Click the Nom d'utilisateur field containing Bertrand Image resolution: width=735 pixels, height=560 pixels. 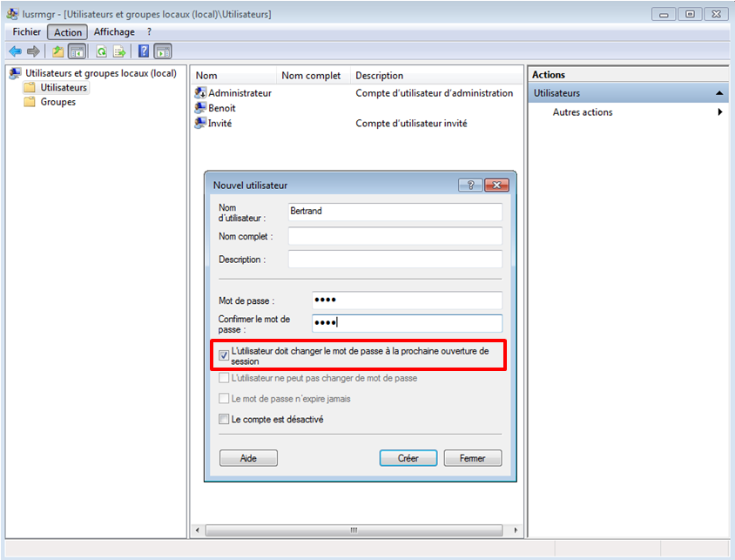pos(395,212)
